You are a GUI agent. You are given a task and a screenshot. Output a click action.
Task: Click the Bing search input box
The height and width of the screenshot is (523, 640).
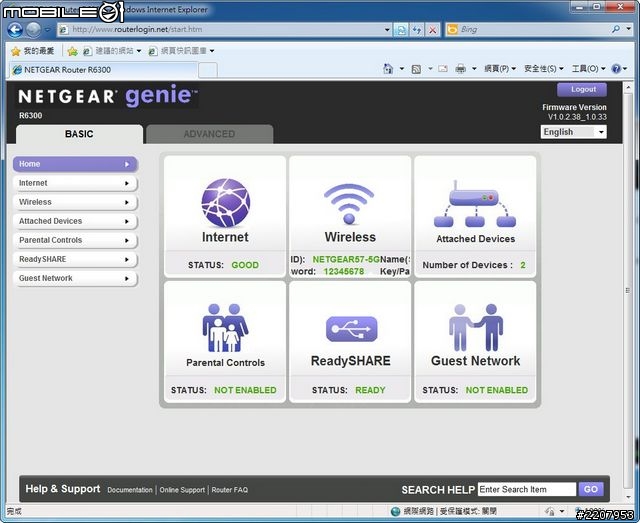[534, 29]
